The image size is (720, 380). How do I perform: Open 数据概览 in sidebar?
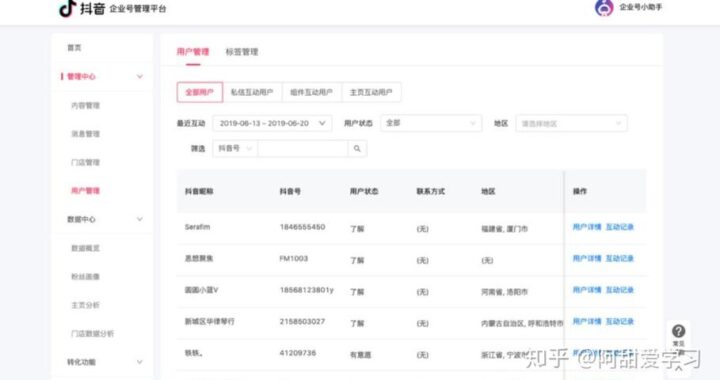[85, 248]
